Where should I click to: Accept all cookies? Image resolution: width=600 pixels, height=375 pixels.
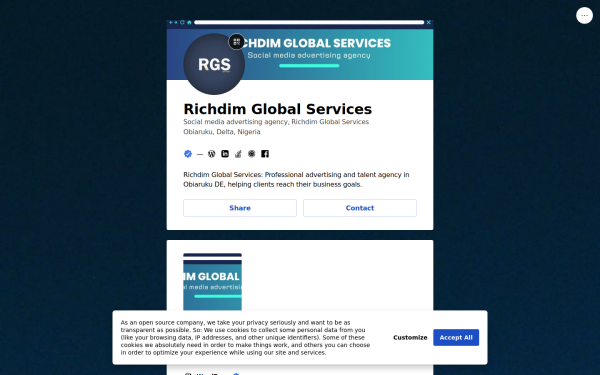(x=456, y=338)
